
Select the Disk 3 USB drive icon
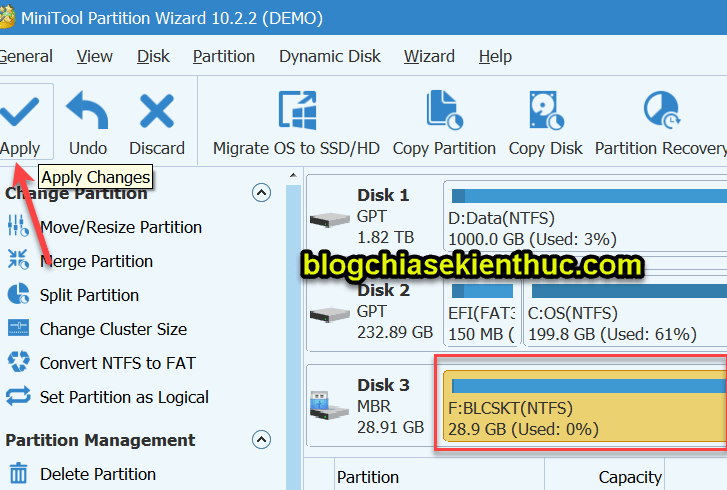[329, 406]
